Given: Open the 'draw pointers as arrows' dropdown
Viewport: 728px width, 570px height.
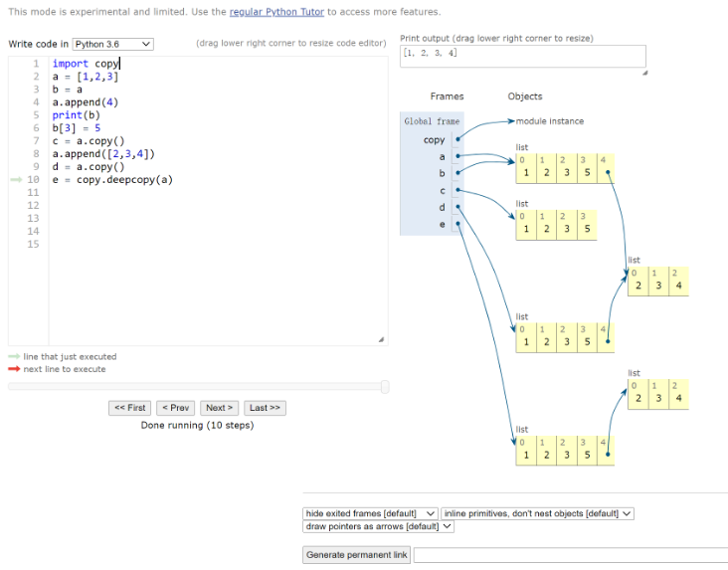Looking at the screenshot, I should 378,526.
